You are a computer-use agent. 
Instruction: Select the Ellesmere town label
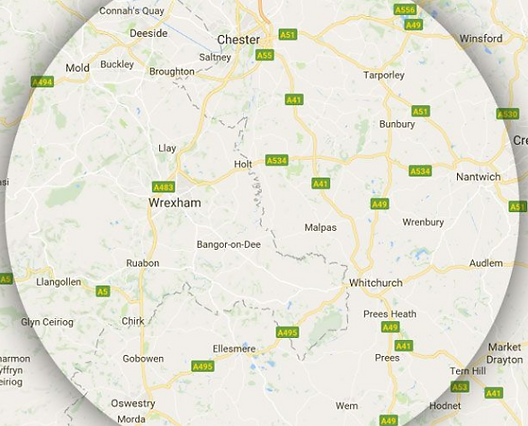(x=234, y=349)
